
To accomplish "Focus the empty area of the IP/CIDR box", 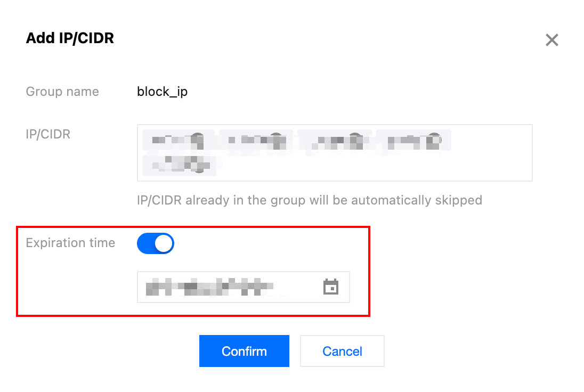I will coord(373,165).
